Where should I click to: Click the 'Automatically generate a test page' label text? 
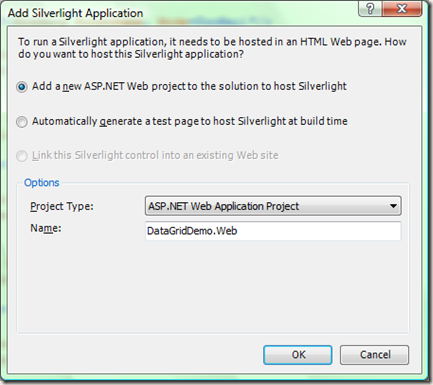[190, 121]
